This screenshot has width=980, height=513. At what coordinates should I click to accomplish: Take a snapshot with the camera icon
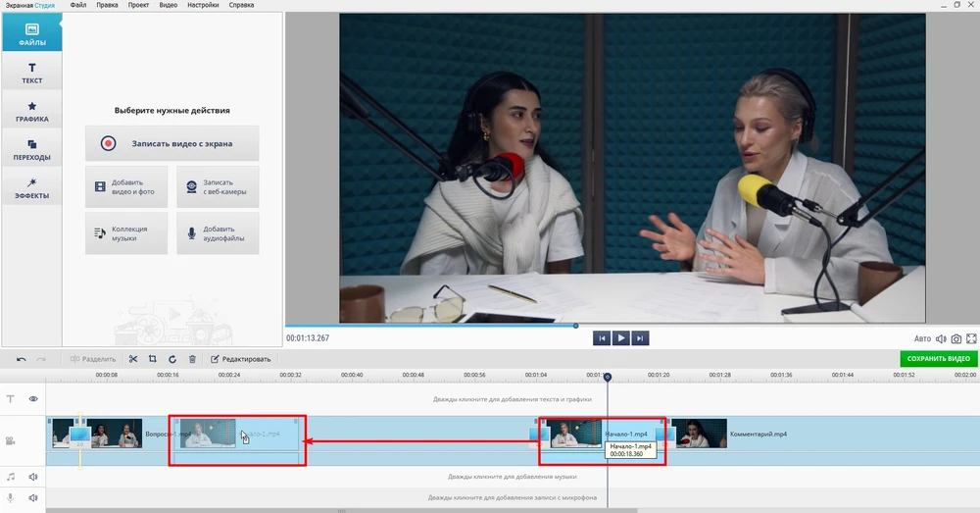coord(955,338)
